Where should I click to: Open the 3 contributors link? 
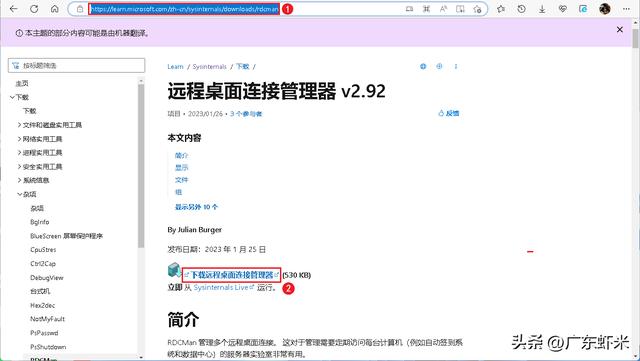[x=246, y=114]
